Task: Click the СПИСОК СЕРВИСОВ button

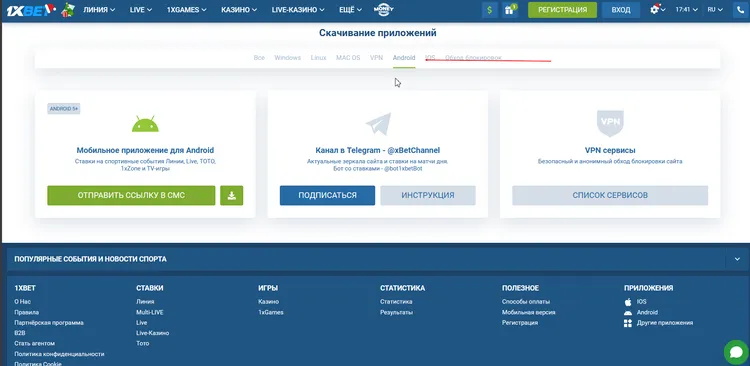Action: [x=610, y=196]
